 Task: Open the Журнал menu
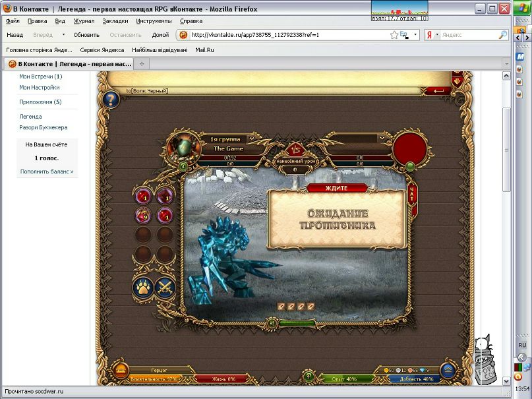84,20
